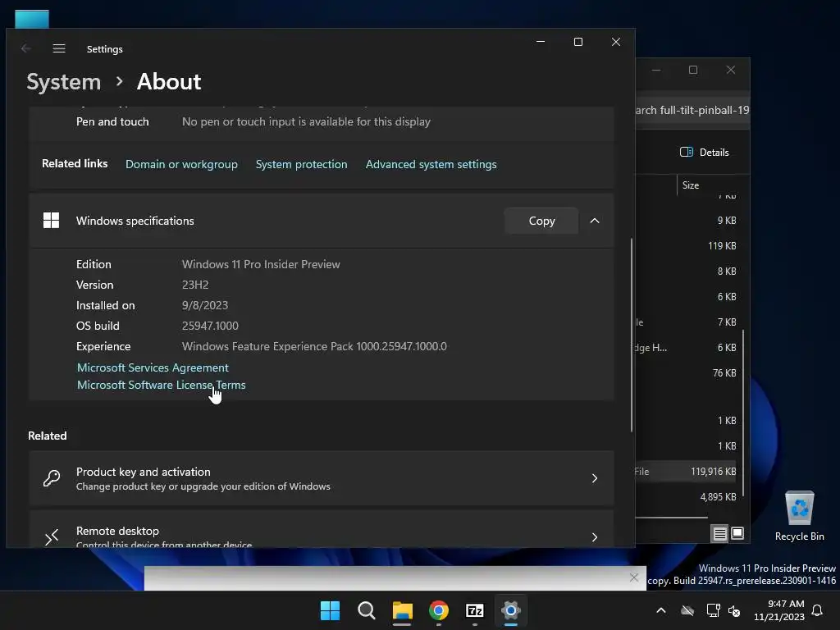The width and height of the screenshot is (840, 630).
Task: Click the File Explorer horizontal scrollbar
Action: tap(671, 518)
